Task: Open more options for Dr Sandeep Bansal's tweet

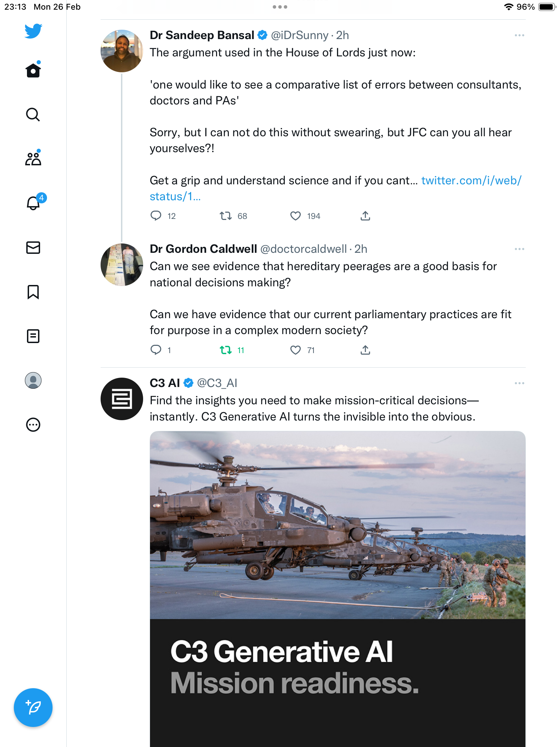Action: [x=519, y=35]
